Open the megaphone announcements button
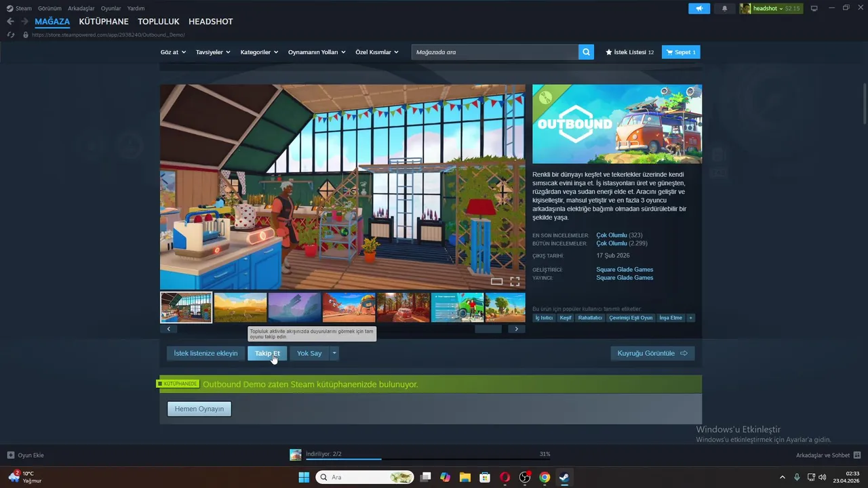The width and height of the screenshot is (868, 488). point(698,8)
